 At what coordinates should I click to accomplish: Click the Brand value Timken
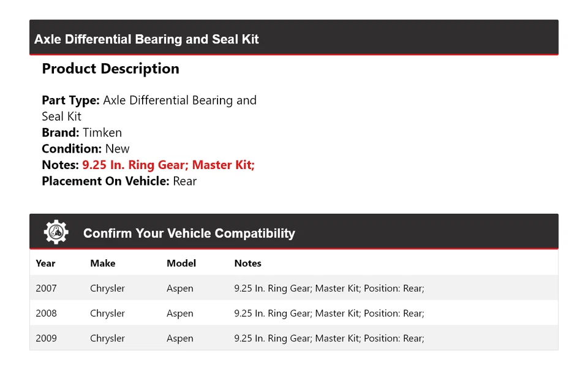[102, 132]
